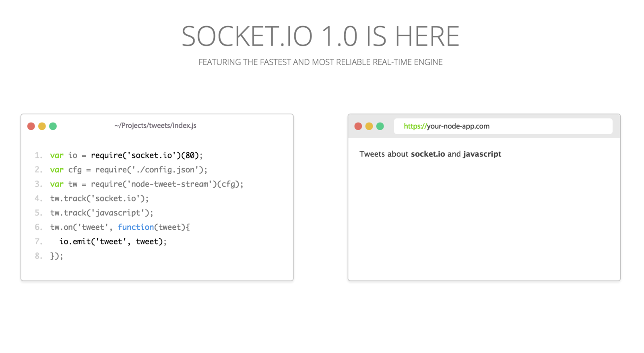
Task: Click the green 'https://' prefix in address bar
Action: pyautogui.click(x=415, y=126)
